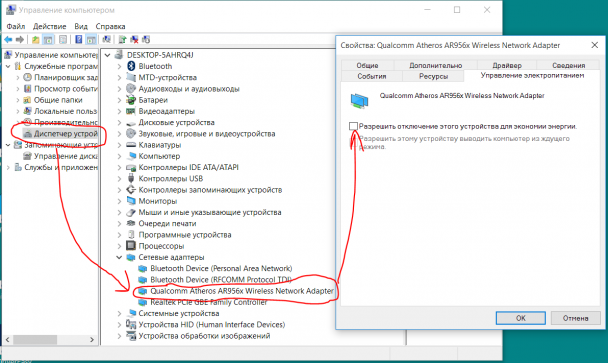Collapse the Сетевые адаптеры category
This screenshot has width=608, height=363.
(x=119, y=257)
